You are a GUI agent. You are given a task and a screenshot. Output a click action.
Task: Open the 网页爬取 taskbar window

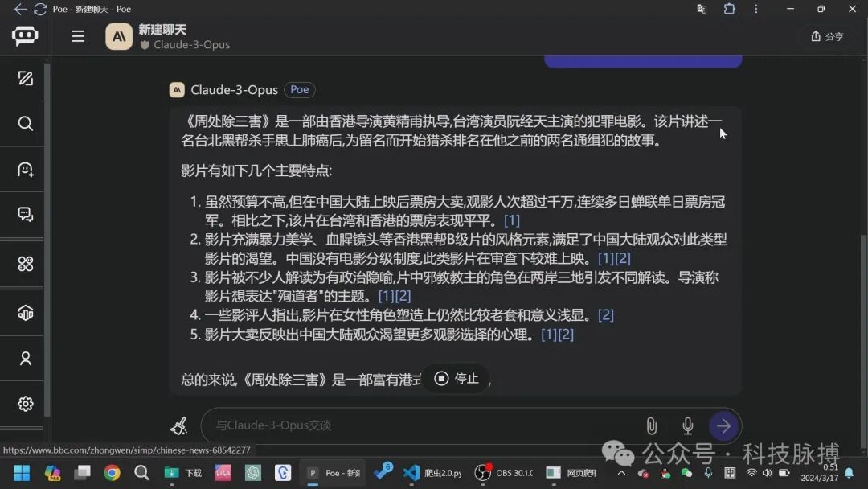(x=570, y=473)
